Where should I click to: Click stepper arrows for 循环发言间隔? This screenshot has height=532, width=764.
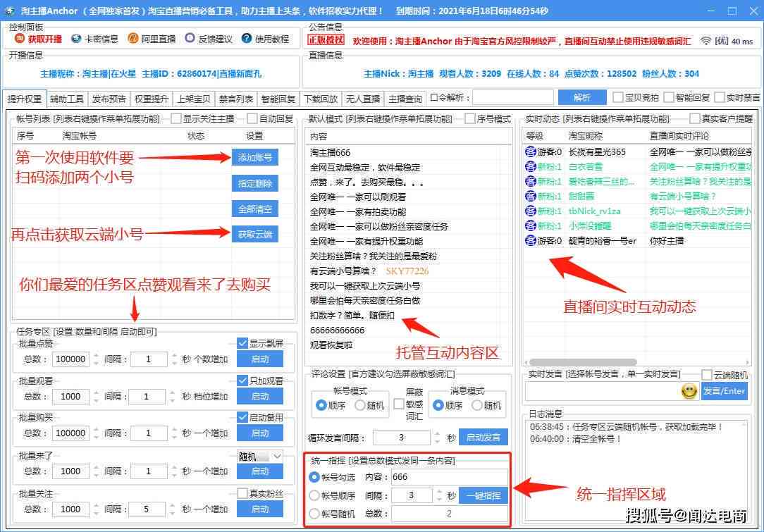(x=438, y=437)
